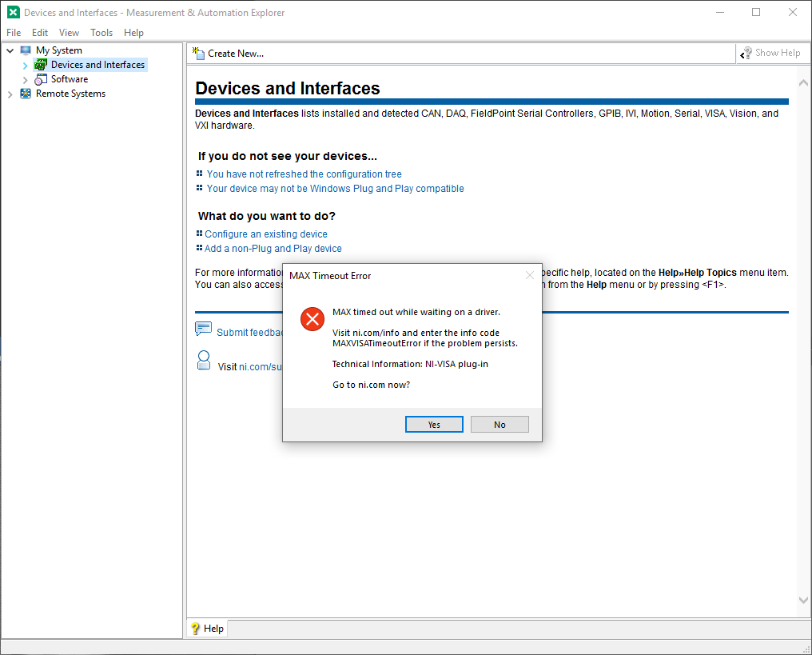Viewport: 812px width, 655px height.
Task: Click the Create New toolbar button
Action: click(229, 54)
